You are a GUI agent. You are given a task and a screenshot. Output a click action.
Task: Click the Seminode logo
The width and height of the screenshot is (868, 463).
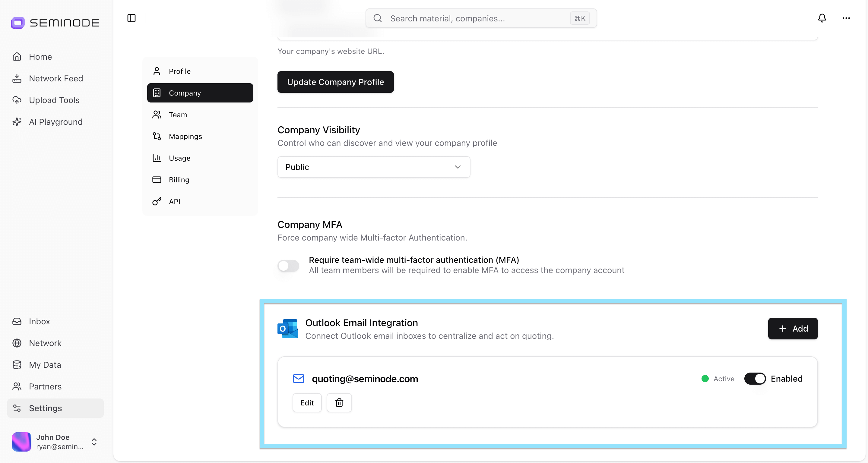coord(55,23)
